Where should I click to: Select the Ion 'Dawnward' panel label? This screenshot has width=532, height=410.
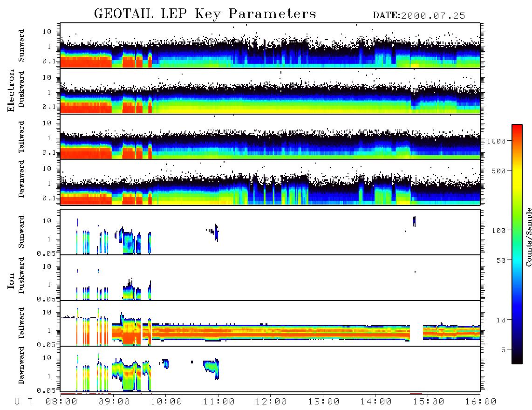tap(21, 365)
